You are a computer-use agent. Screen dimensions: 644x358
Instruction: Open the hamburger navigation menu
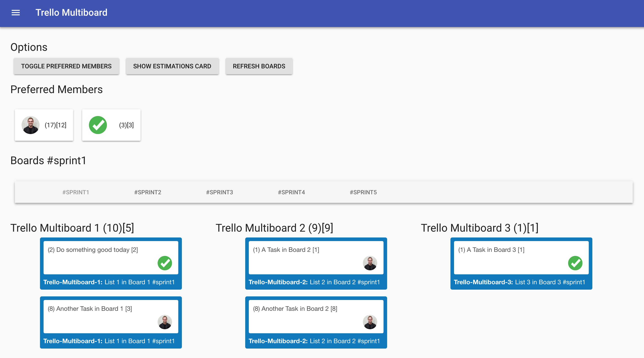[x=15, y=13]
